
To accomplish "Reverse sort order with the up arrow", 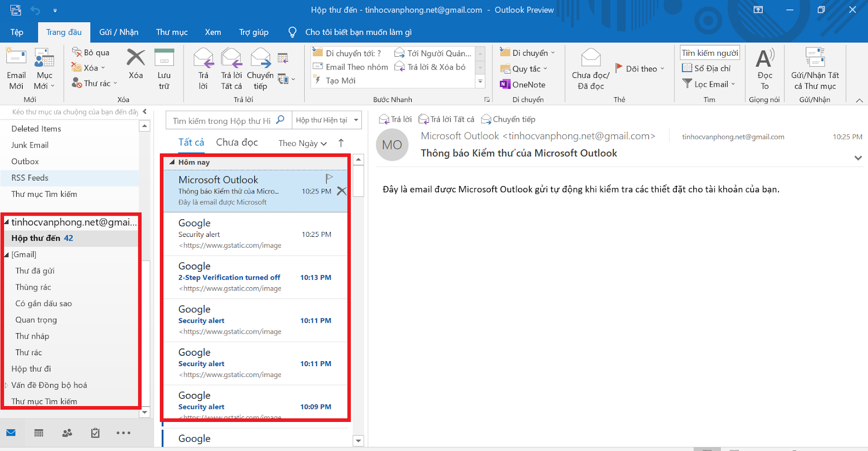I will click(x=341, y=143).
